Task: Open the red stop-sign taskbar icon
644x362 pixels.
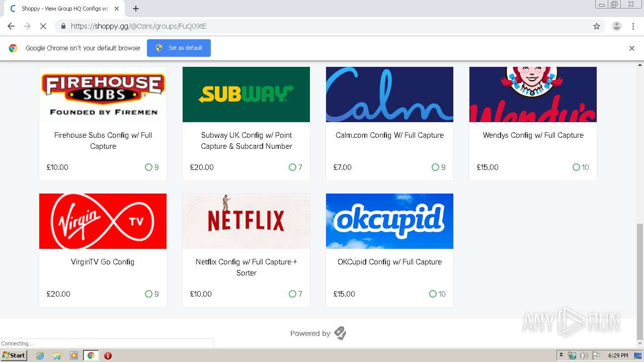Action: (108, 355)
